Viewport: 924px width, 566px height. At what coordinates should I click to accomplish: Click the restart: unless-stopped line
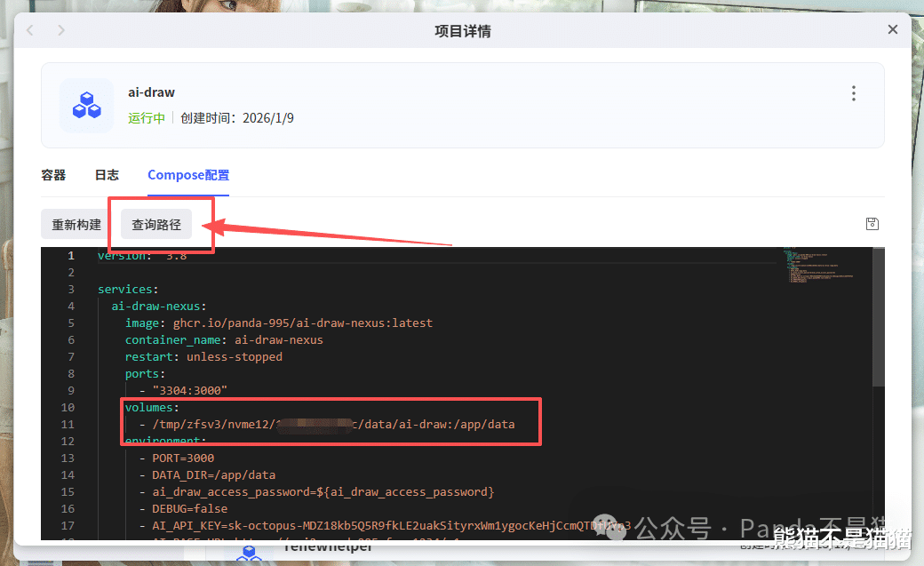203,356
